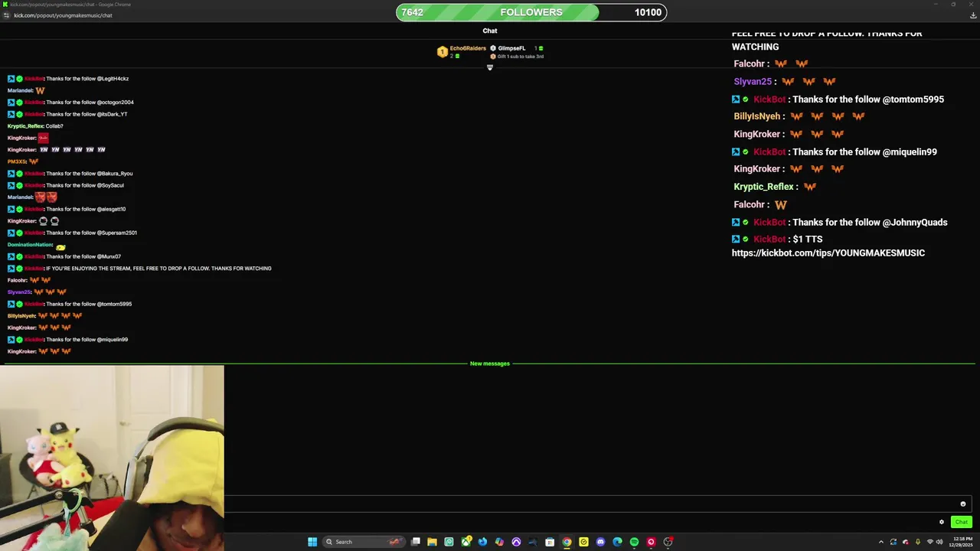Open the yellow checkmark app on taskbar
This screenshot has height=551, width=980.
[583, 542]
